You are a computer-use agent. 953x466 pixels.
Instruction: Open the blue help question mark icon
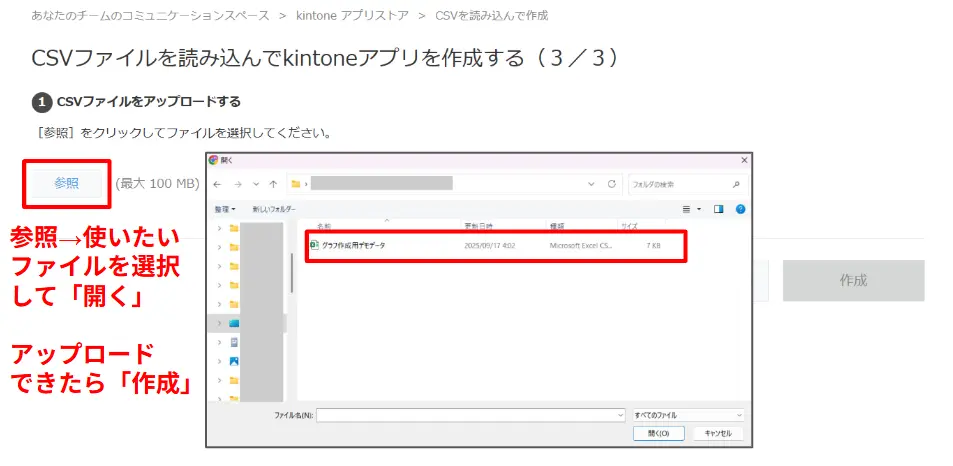click(x=739, y=209)
